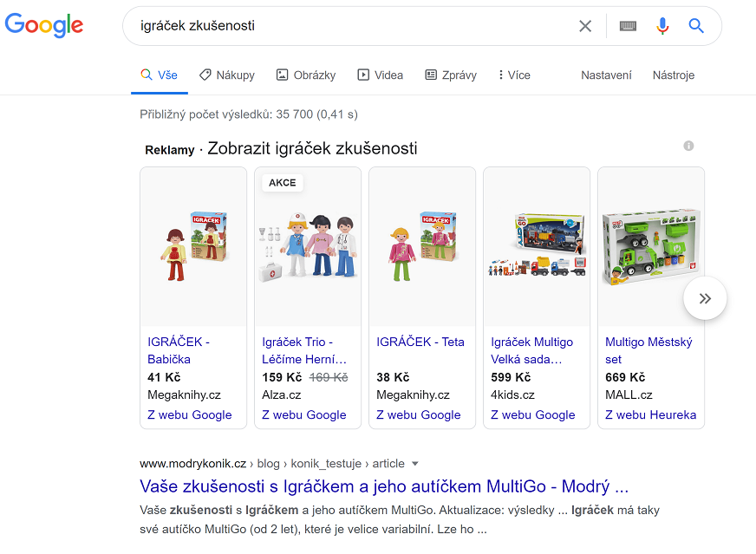Click the Z webu Heureka link

(650, 414)
